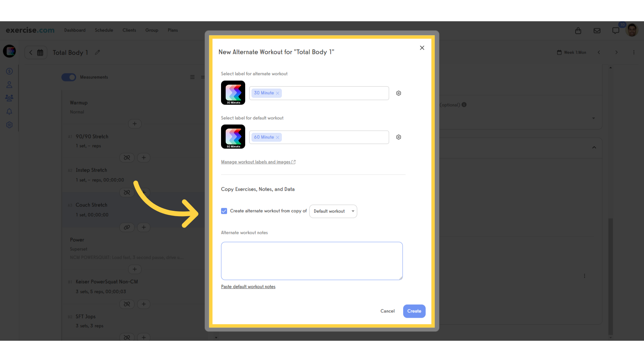Open the vertical dots menu near Week 1:Mon
This screenshot has width=644, height=362.
(634, 52)
